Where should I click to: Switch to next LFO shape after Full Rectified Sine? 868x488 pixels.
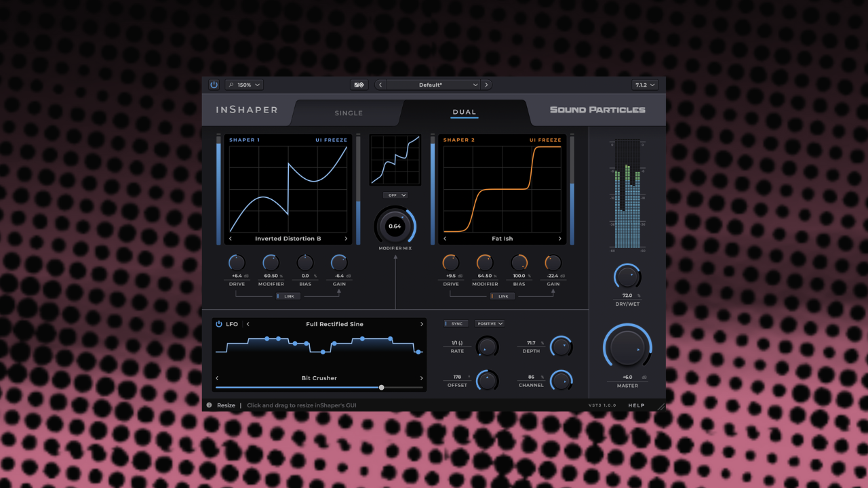421,324
